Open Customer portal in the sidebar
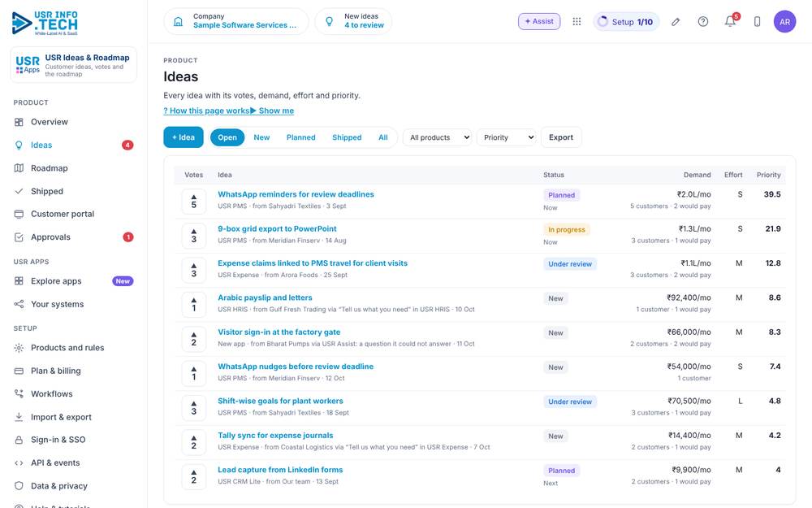Screen dimensions: 812x508 74,214
